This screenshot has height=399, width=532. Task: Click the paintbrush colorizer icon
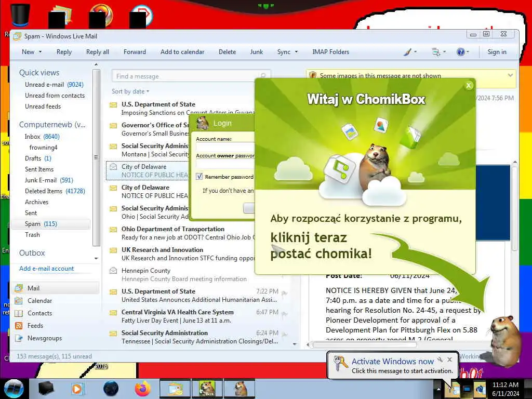click(407, 52)
